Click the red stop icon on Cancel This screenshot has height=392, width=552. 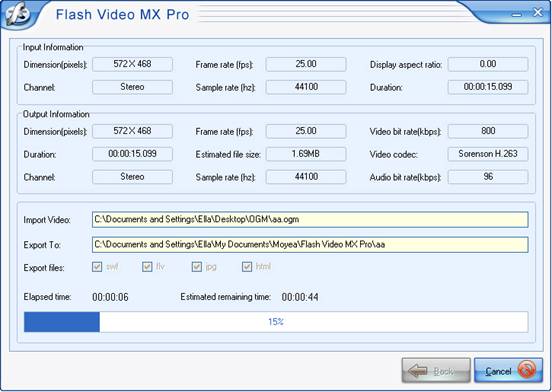pos(526,371)
